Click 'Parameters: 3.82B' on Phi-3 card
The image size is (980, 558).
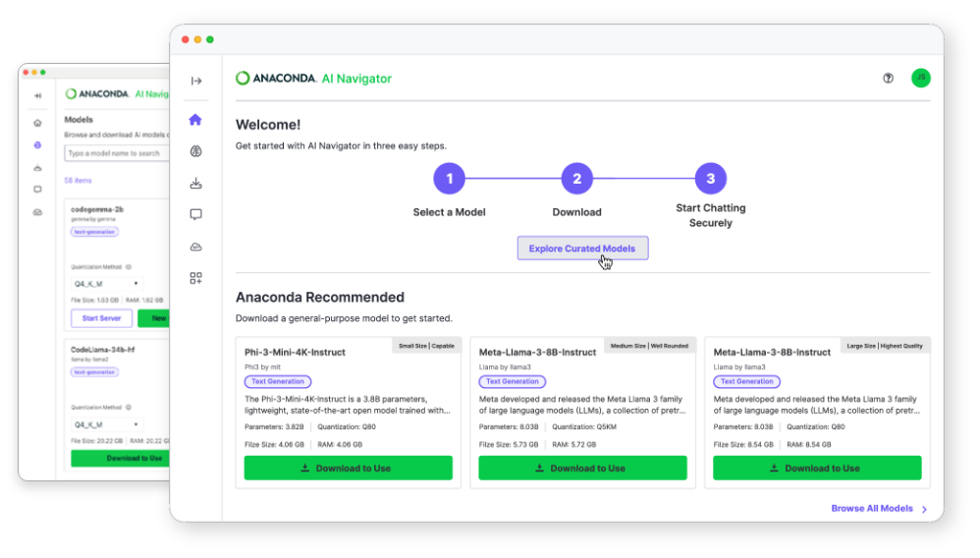[274, 427]
